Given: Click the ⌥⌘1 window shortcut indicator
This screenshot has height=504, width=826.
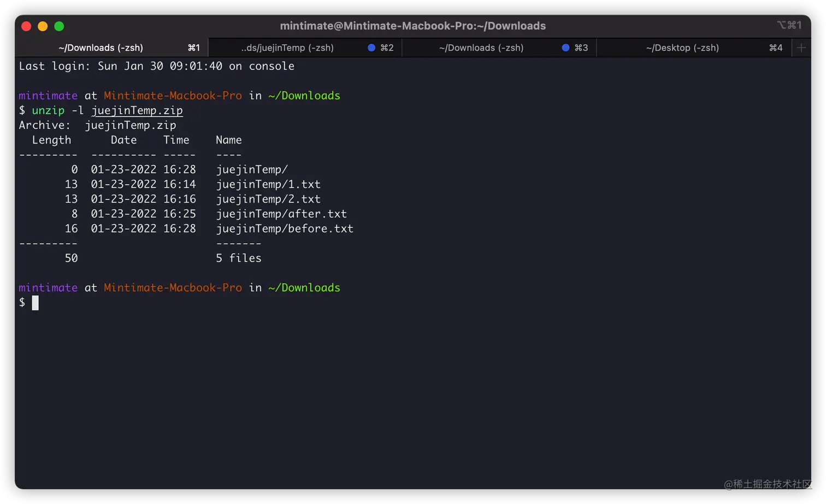Looking at the screenshot, I should 789,25.
